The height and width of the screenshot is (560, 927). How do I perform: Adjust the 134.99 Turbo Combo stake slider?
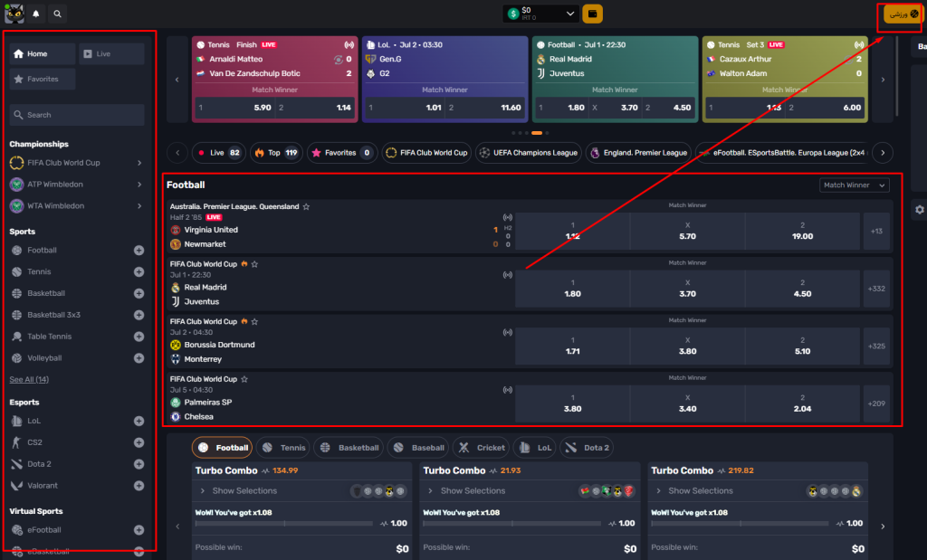click(283, 524)
